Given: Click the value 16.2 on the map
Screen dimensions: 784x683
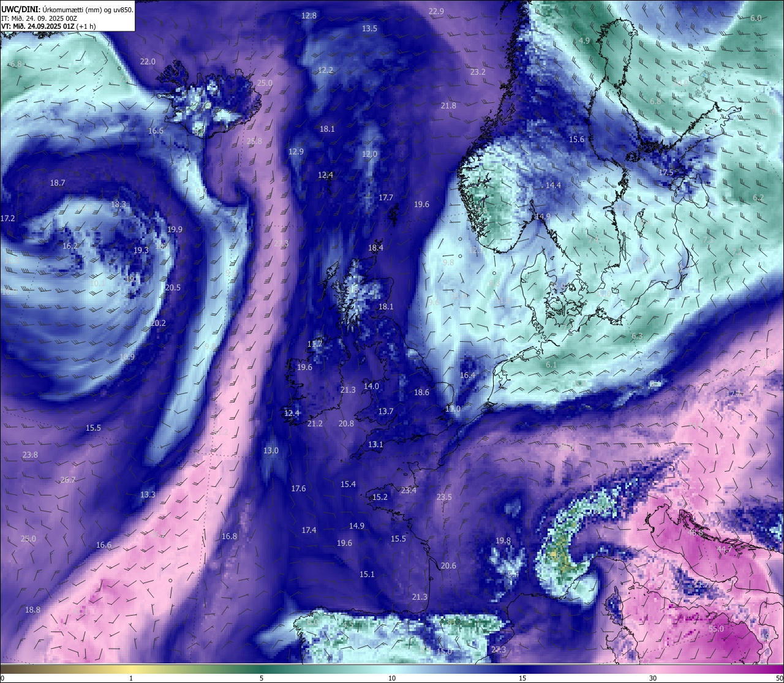Looking at the screenshot, I should click(x=70, y=246).
